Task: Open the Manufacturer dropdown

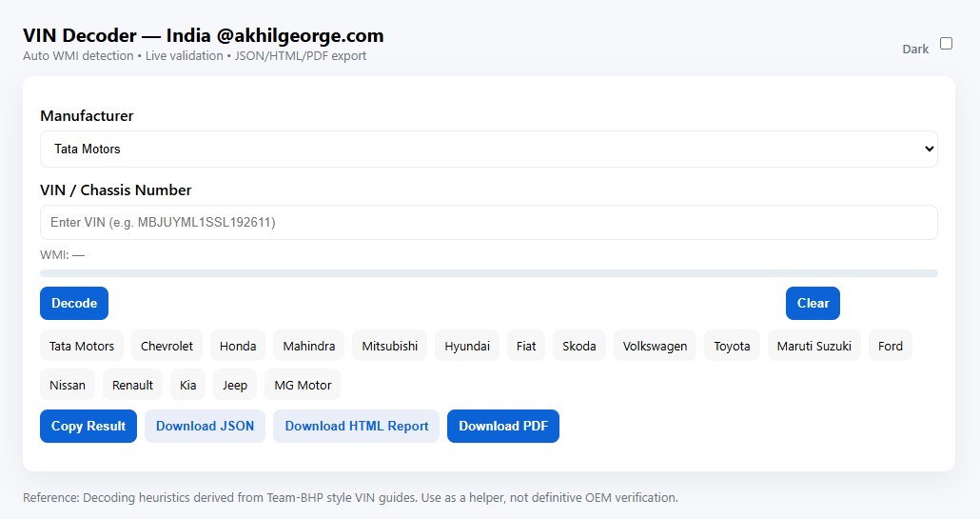Action: pos(488,150)
